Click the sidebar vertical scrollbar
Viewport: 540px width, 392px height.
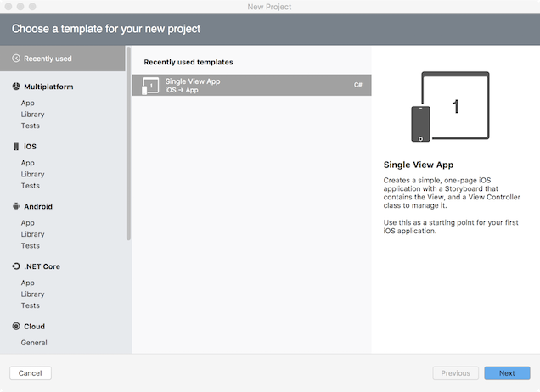click(128, 143)
